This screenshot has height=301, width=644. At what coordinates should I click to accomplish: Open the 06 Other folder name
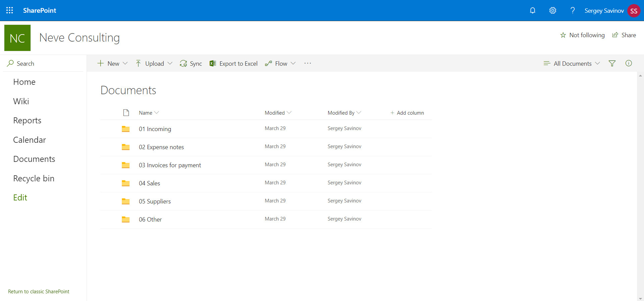(x=150, y=220)
